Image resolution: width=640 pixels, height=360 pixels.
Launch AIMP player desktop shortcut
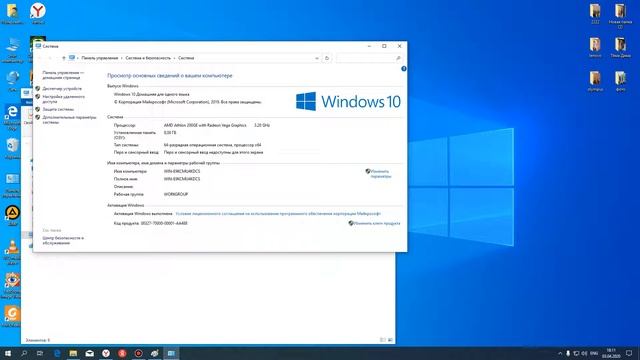tap(12, 214)
